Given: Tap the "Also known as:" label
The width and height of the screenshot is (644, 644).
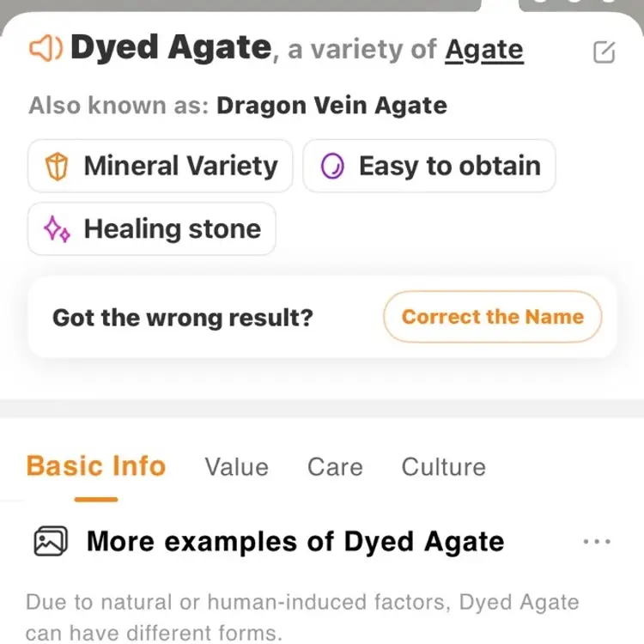Looking at the screenshot, I should pyautogui.click(x=118, y=106).
